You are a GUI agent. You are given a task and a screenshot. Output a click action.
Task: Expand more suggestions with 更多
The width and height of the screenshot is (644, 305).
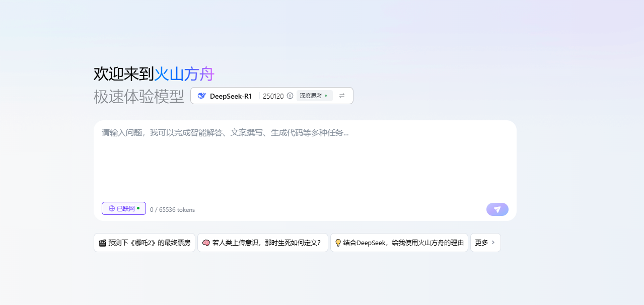pos(485,243)
